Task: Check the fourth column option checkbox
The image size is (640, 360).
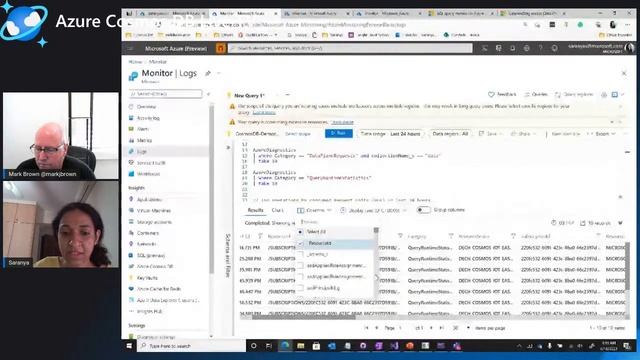Action: 301,266
